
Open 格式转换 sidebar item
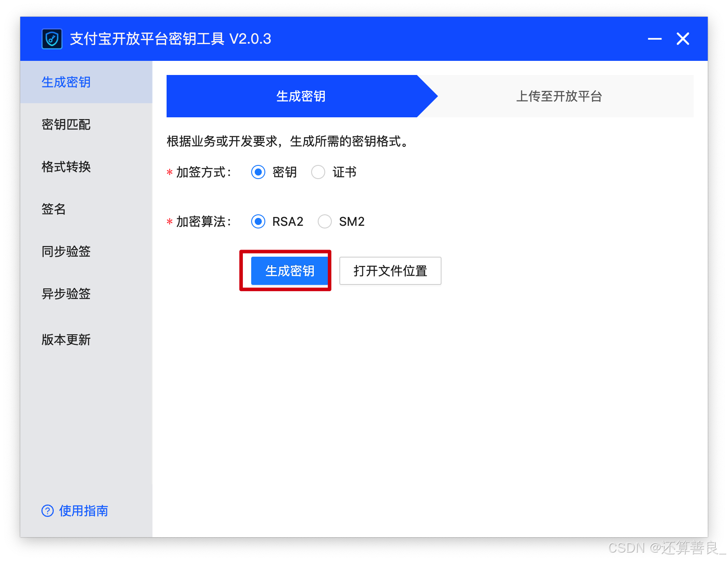click(86, 167)
